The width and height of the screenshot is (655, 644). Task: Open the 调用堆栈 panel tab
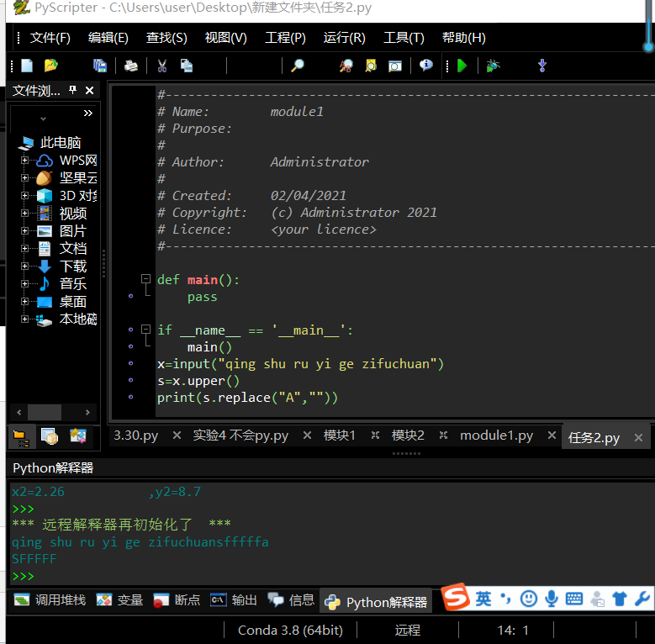(50, 600)
